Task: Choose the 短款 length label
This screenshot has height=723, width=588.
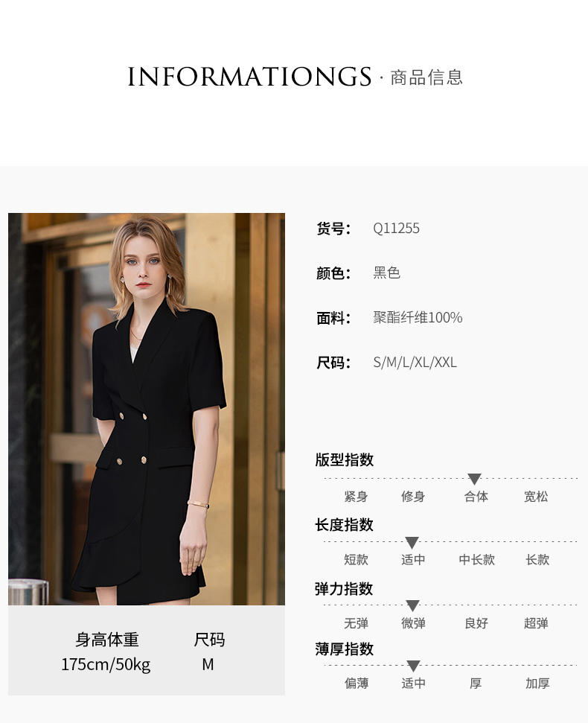Action: point(356,560)
